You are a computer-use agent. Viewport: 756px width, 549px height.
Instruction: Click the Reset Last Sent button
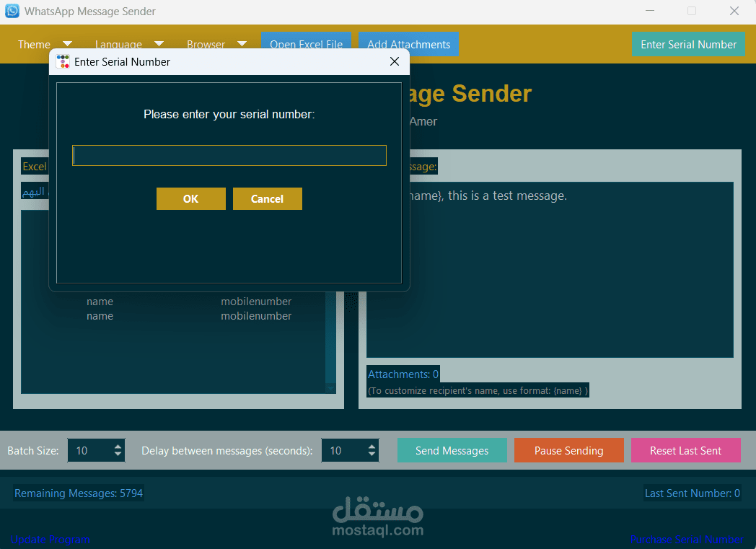coord(685,450)
